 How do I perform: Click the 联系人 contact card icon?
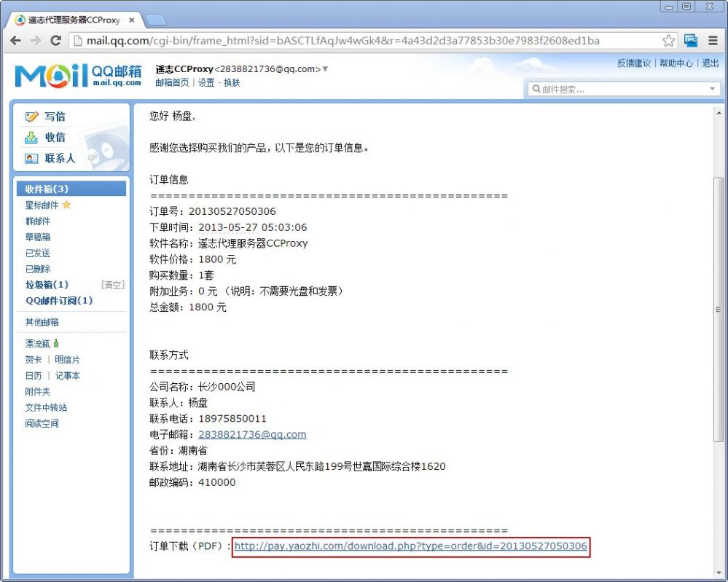31,159
